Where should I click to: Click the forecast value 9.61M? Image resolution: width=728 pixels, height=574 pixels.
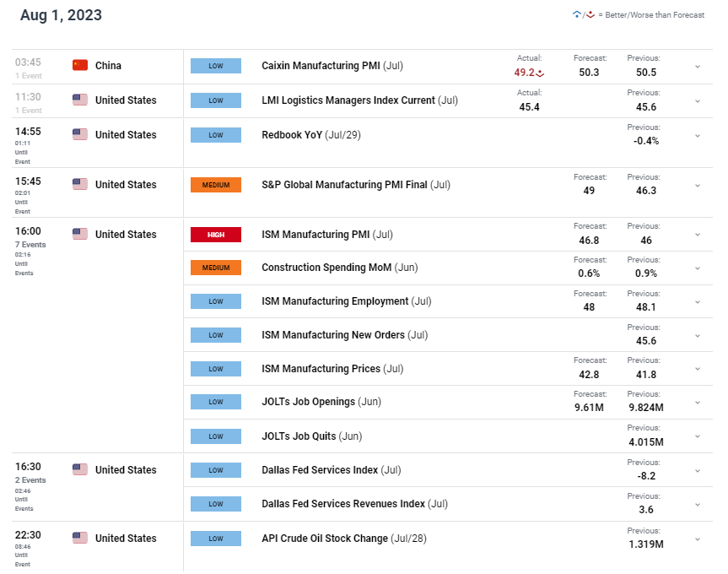click(x=589, y=407)
